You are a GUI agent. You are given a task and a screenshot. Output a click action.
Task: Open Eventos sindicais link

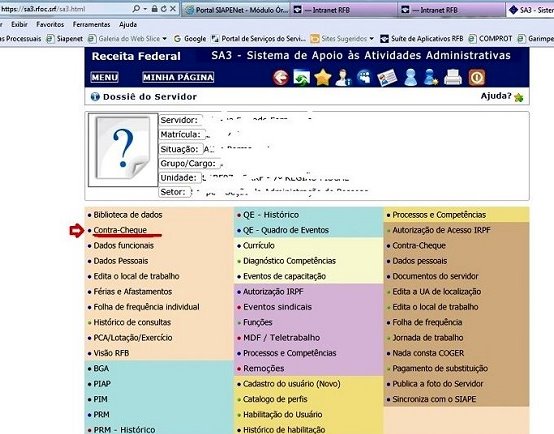277,307
